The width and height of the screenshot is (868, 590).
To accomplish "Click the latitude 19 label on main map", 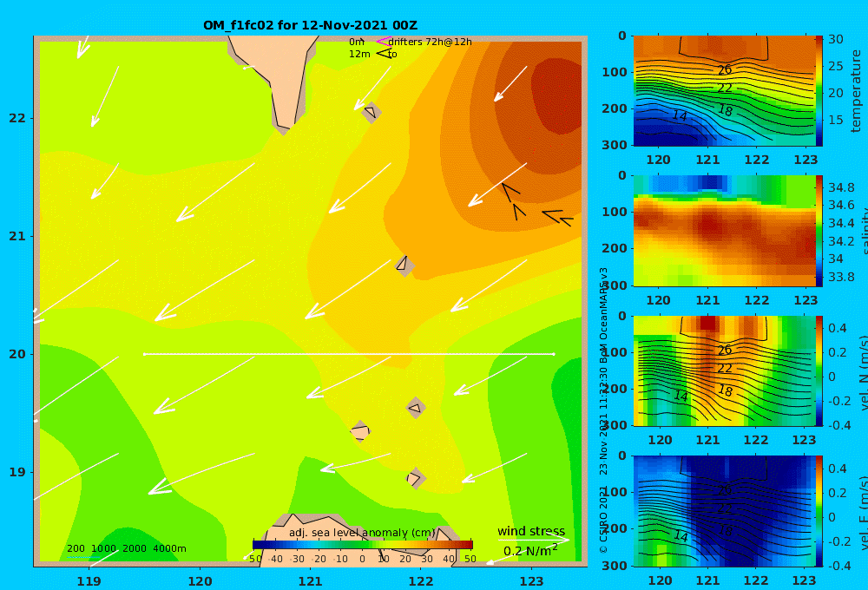I will click(17, 472).
